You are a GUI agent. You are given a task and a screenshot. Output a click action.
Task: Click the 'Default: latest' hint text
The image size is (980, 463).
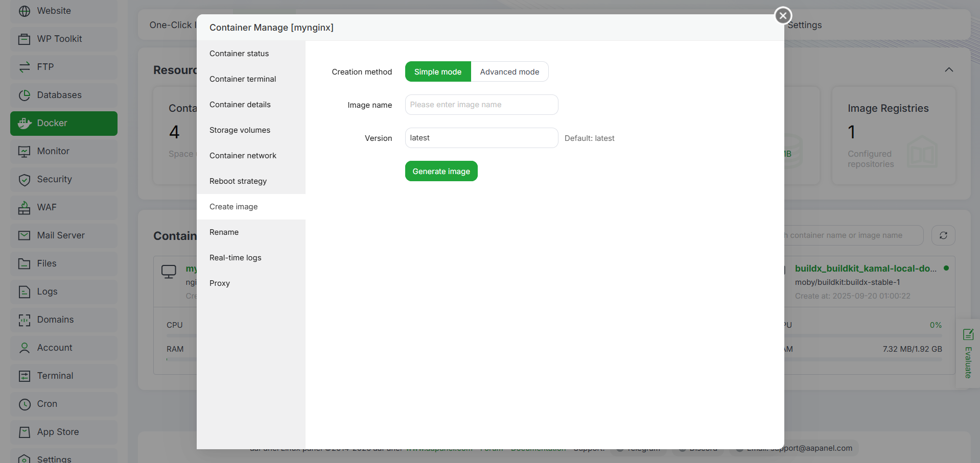pyautogui.click(x=590, y=138)
